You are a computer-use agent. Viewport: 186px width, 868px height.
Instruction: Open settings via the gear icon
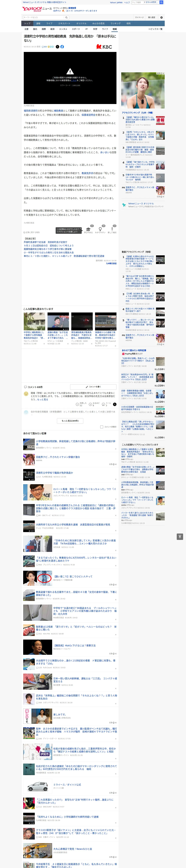coord(161,17)
